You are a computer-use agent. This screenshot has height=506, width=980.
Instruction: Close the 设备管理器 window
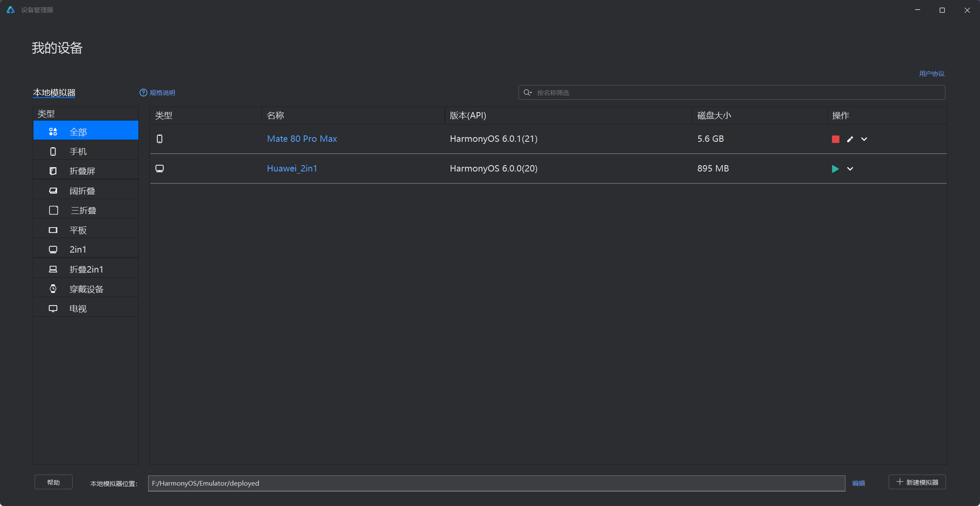pyautogui.click(x=967, y=10)
